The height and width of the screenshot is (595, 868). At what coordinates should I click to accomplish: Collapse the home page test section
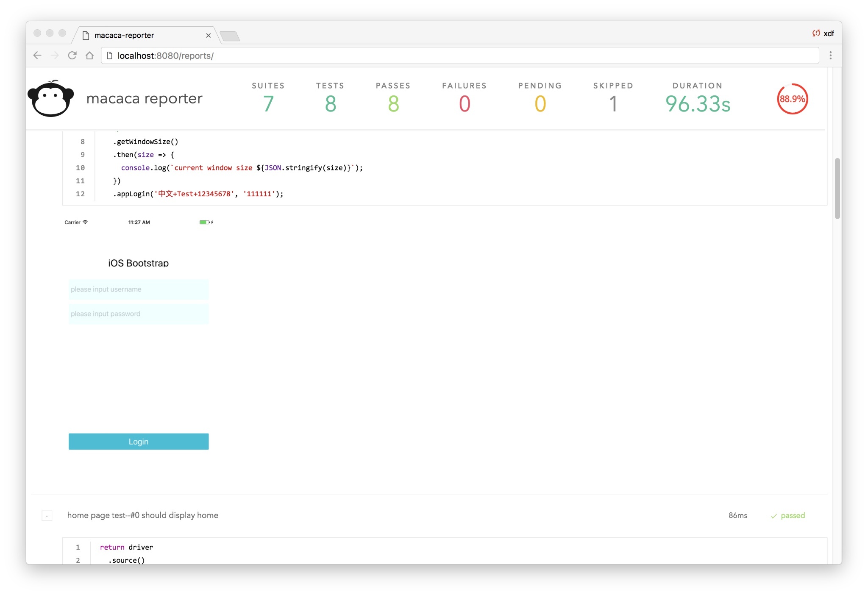[47, 516]
